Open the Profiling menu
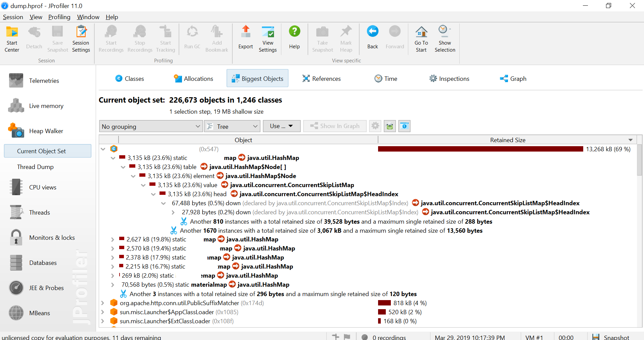Viewport: 644px width, 340px height. tap(59, 17)
